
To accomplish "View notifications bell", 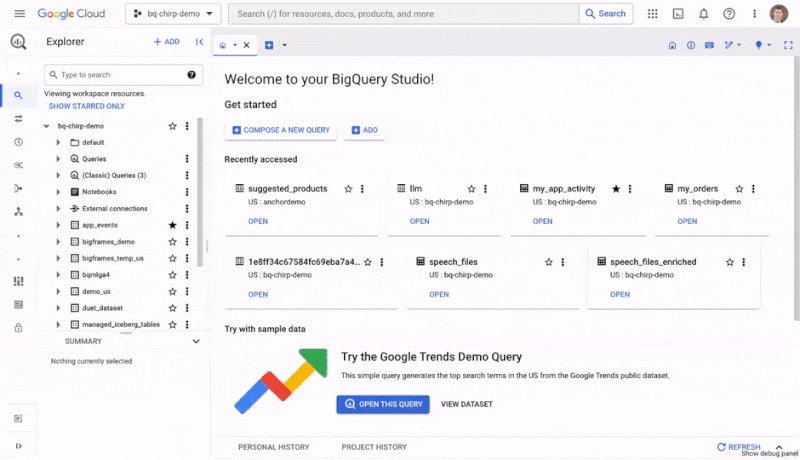I will coord(704,14).
